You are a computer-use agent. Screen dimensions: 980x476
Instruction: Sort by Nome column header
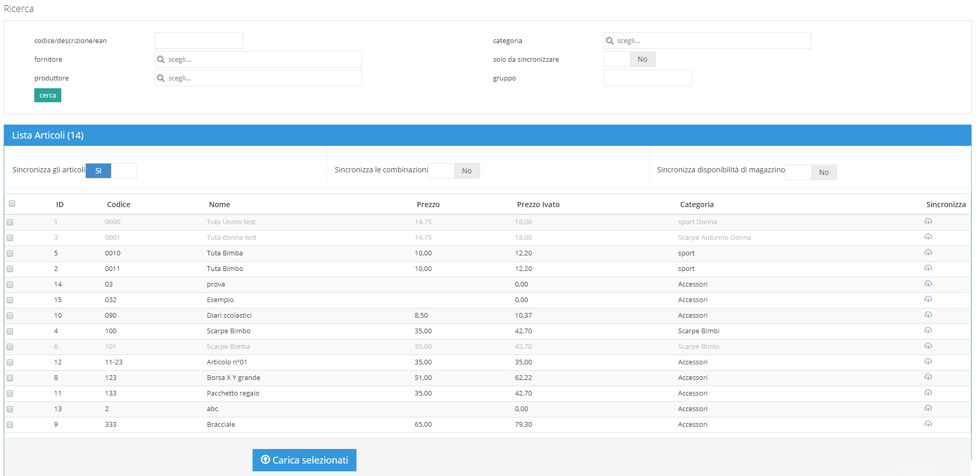click(x=219, y=205)
